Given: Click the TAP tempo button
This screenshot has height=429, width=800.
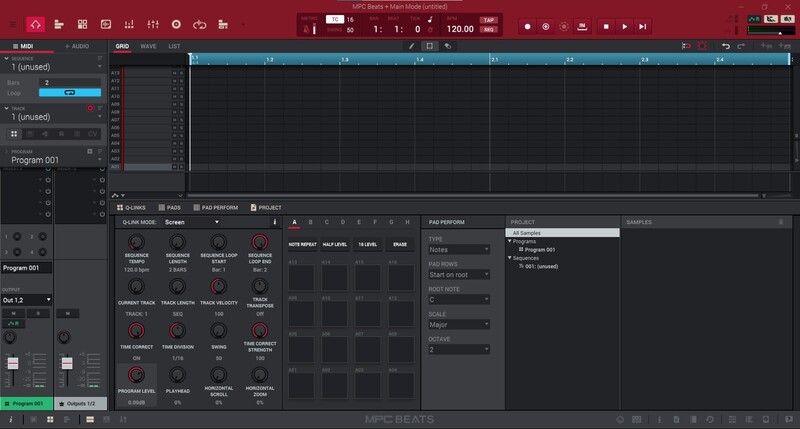Looking at the screenshot, I should point(488,20).
